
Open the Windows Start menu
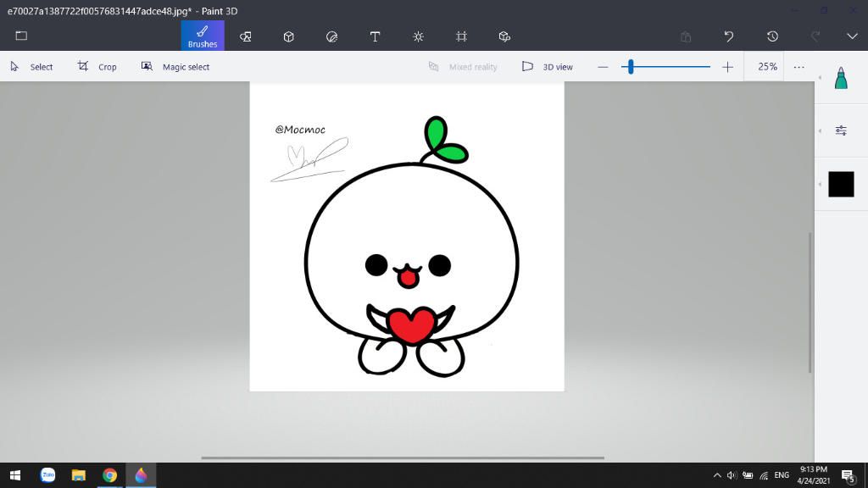pos(15,475)
